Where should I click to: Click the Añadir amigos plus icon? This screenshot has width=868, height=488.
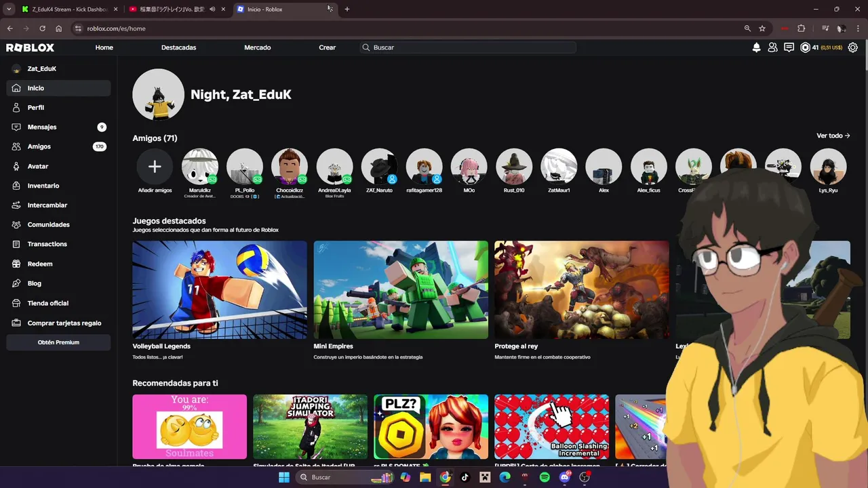pyautogui.click(x=155, y=167)
